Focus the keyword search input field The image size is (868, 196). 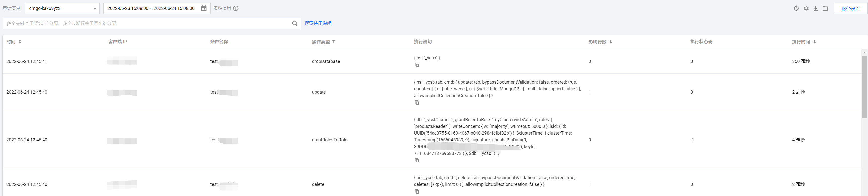(x=147, y=23)
